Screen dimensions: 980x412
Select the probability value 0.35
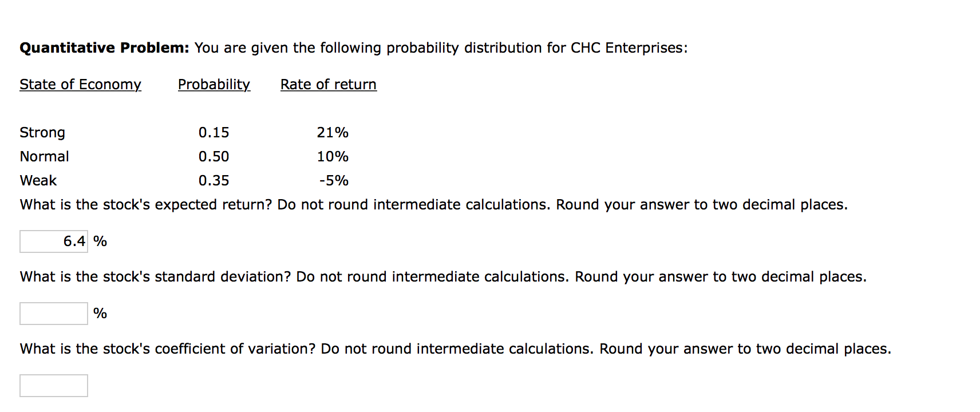click(214, 180)
